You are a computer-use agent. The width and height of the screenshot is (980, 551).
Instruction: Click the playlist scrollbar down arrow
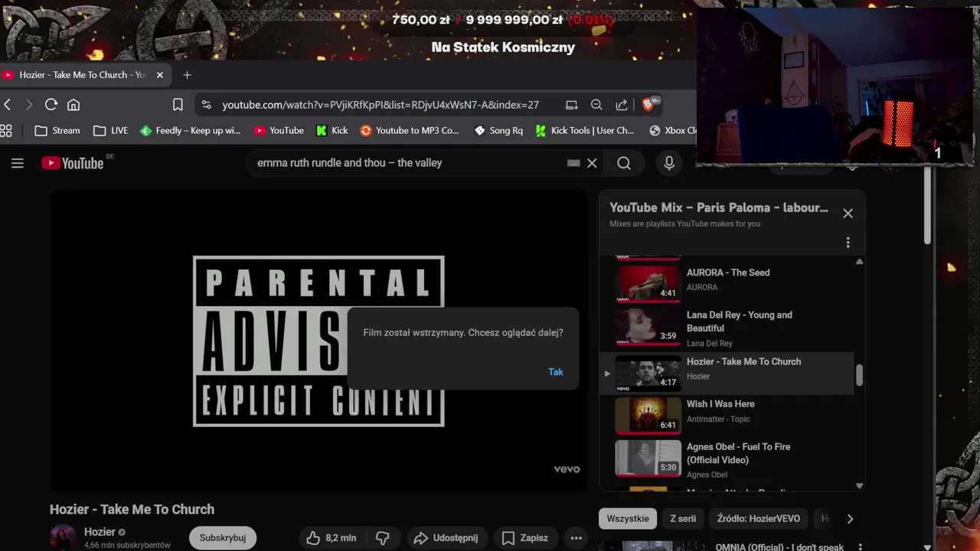(859, 485)
